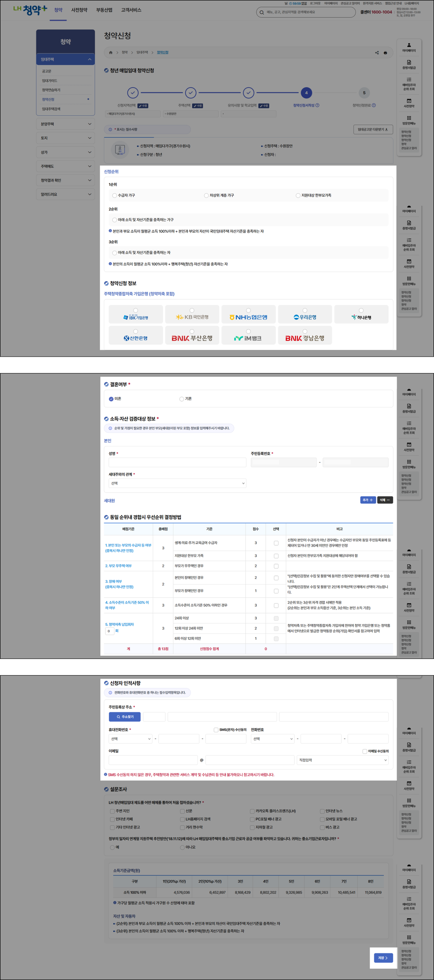
Task: Click the 수정 edit badge next to 유의사항 및 학교입력
Action: (264, 106)
